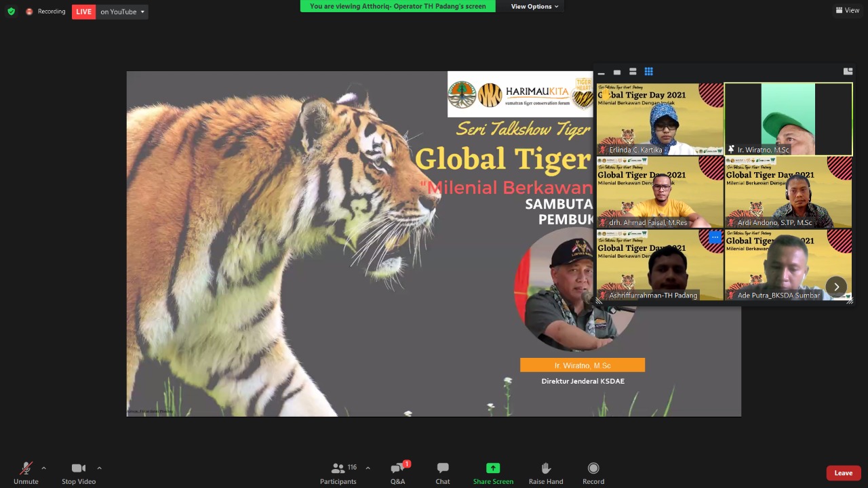
Task: Unmute the microphone
Action: tap(26, 472)
